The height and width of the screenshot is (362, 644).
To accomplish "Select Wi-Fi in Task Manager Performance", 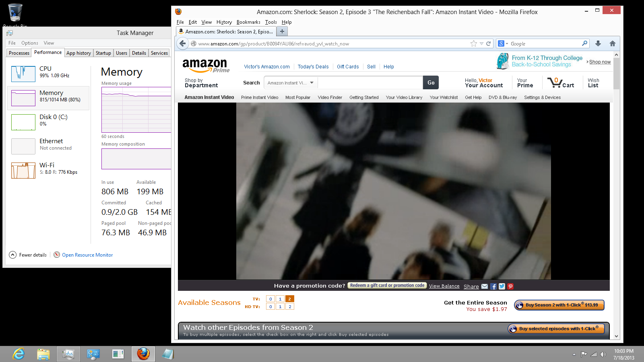I will 48,170.
